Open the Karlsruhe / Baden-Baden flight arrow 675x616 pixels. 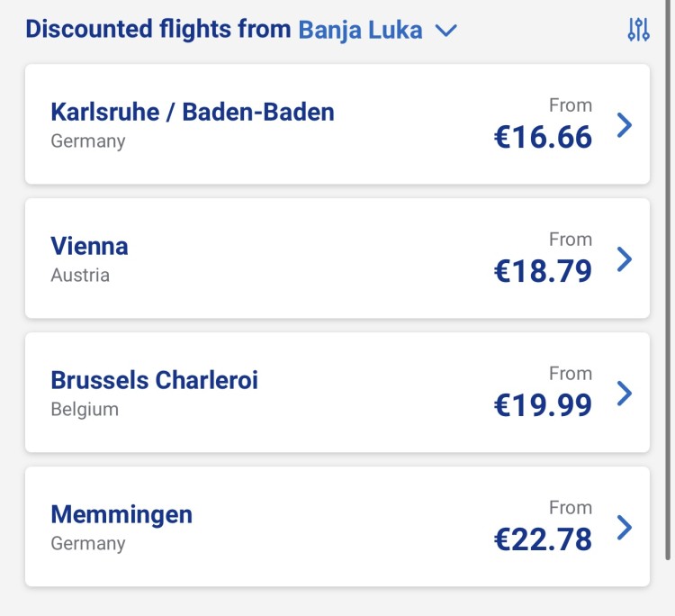coord(625,125)
